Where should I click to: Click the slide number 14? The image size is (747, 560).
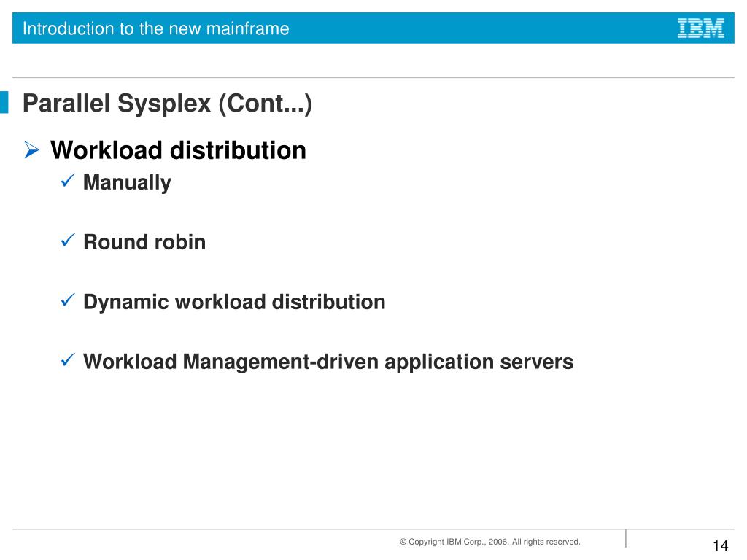720,545
